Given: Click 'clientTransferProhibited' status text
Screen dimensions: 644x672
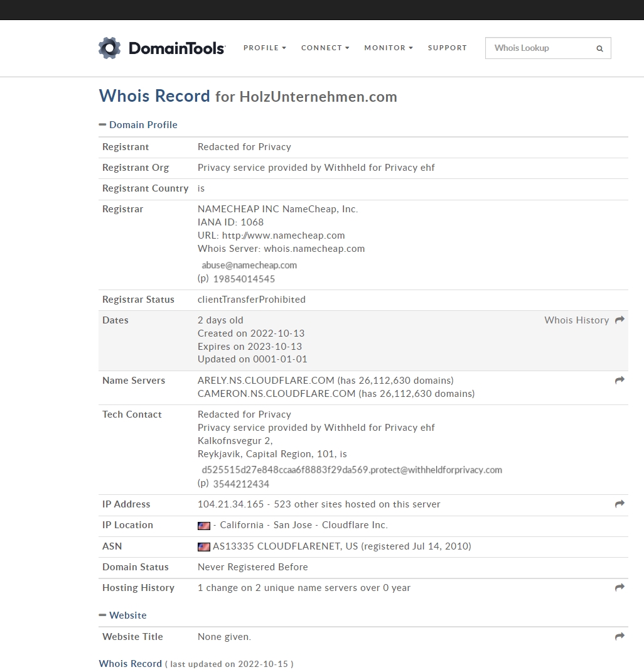Looking at the screenshot, I should click(x=251, y=300).
